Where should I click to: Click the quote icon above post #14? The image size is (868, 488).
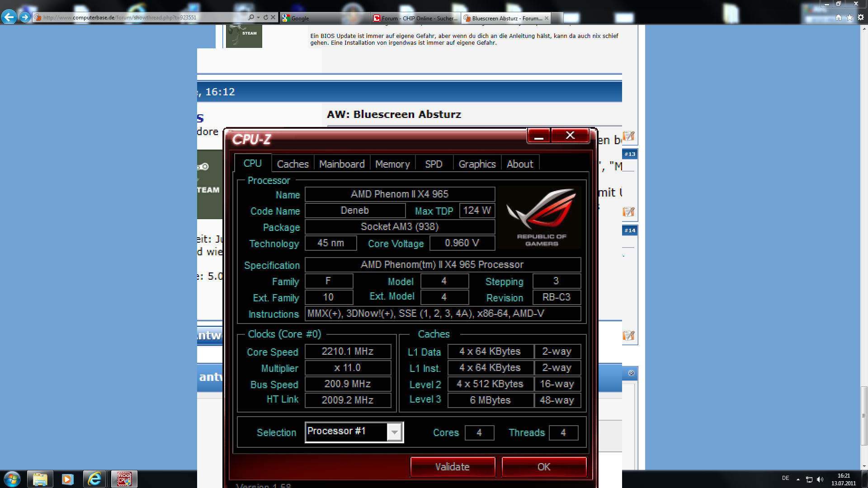point(628,212)
